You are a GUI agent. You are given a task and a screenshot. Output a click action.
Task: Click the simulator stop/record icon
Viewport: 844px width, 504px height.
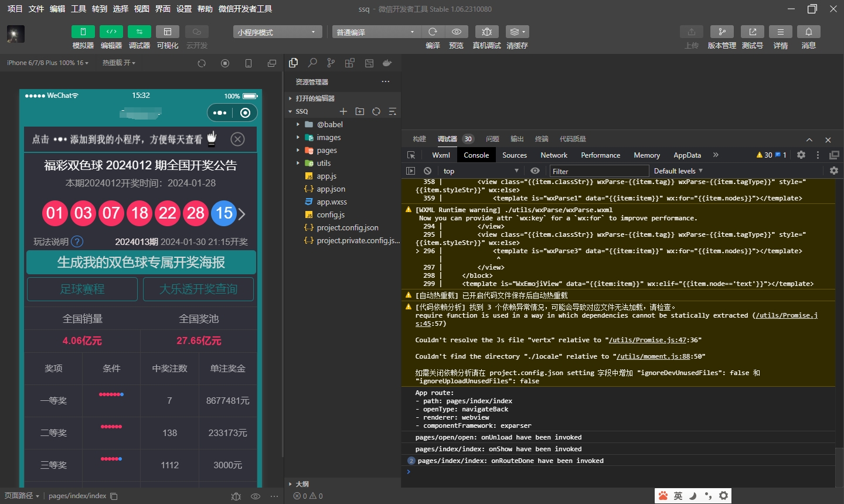point(225,63)
